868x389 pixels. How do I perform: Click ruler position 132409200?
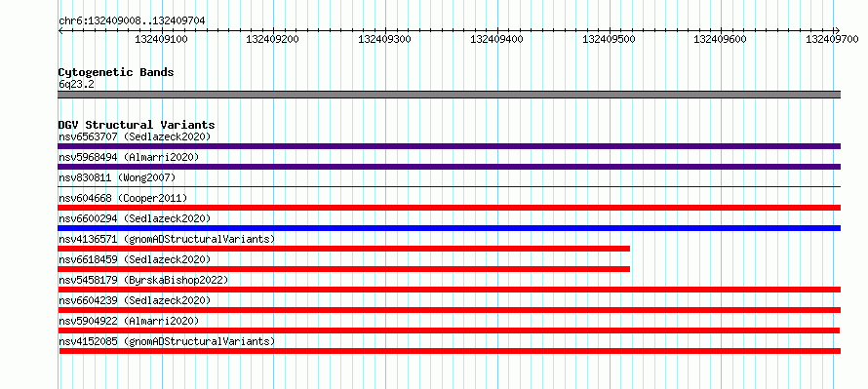coord(273,39)
